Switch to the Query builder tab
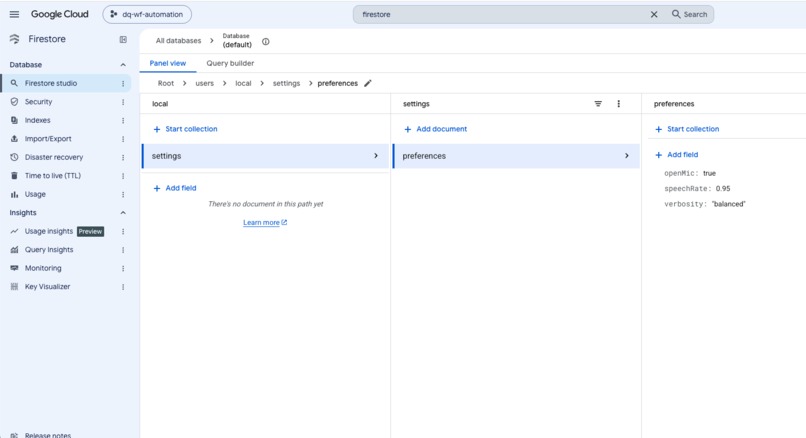806x438 pixels. pos(230,63)
